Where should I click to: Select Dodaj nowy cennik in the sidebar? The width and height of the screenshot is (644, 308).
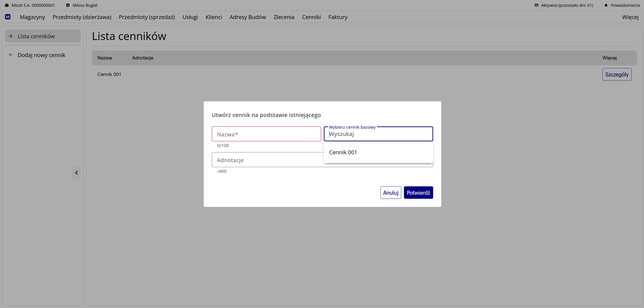click(41, 55)
